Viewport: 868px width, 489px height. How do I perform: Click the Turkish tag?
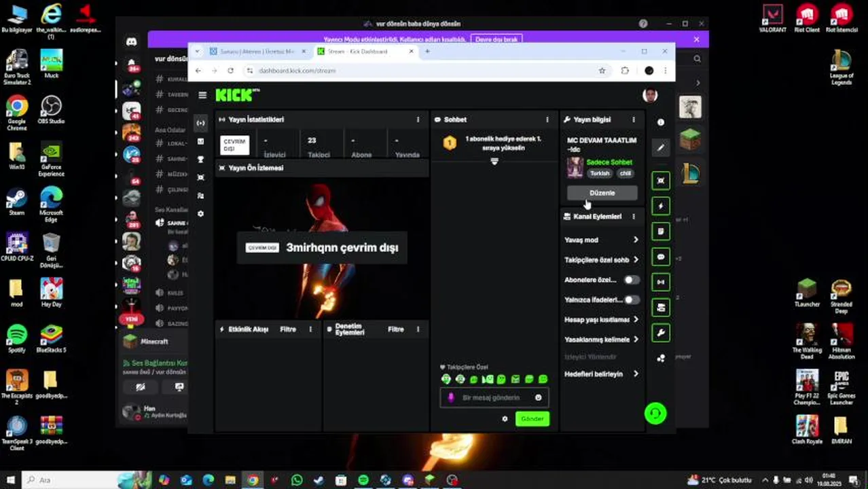pos(599,173)
